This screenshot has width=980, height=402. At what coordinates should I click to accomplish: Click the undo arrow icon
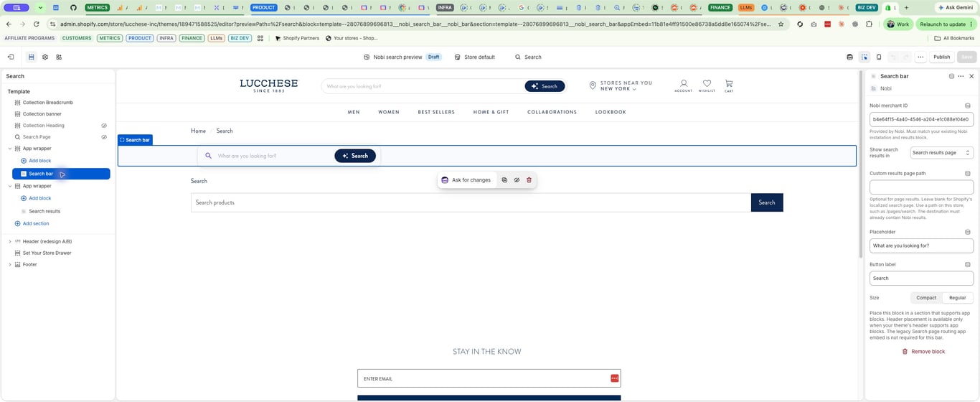click(x=893, y=57)
